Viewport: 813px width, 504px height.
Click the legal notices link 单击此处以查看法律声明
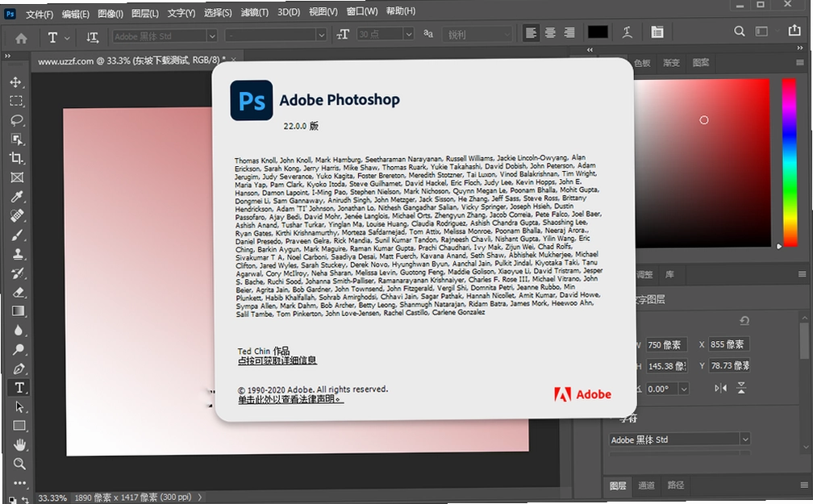click(290, 398)
